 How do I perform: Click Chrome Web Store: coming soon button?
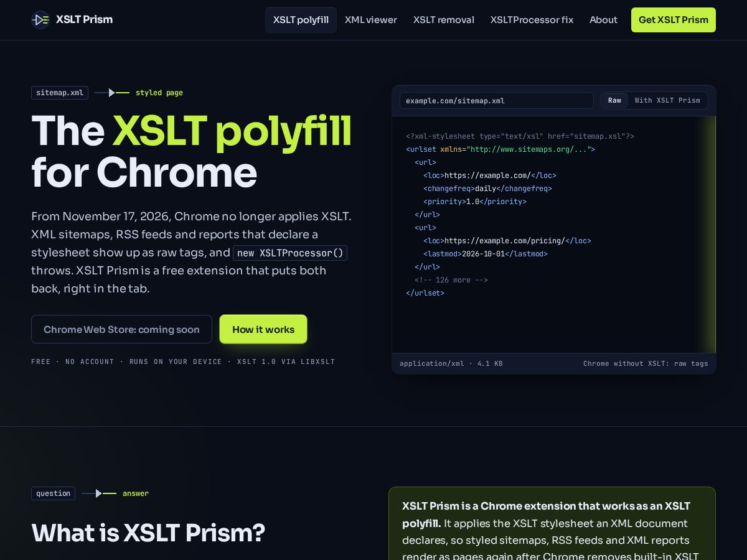pyautogui.click(x=121, y=329)
